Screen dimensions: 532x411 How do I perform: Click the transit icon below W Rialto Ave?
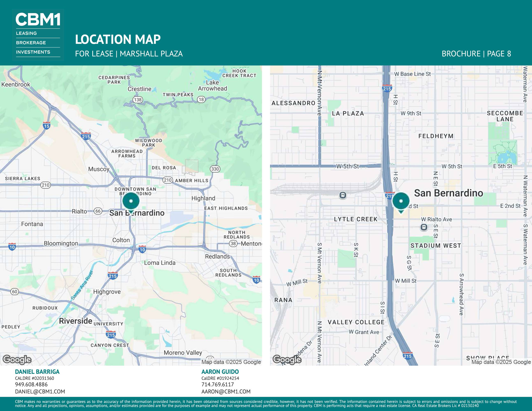(424, 227)
